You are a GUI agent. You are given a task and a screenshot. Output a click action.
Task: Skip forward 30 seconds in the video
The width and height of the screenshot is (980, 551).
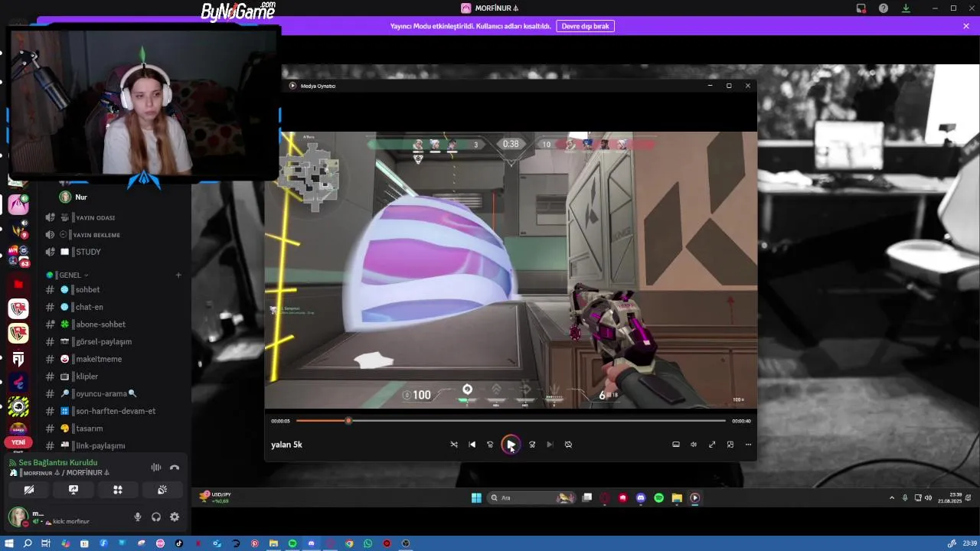point(532,445)
